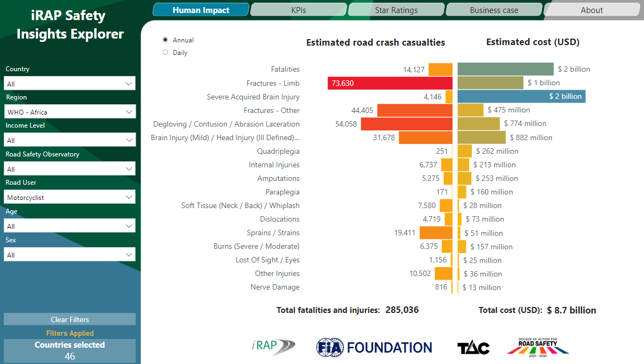
Task: Click the Clear Filters button
Action: tap(70, 319)
